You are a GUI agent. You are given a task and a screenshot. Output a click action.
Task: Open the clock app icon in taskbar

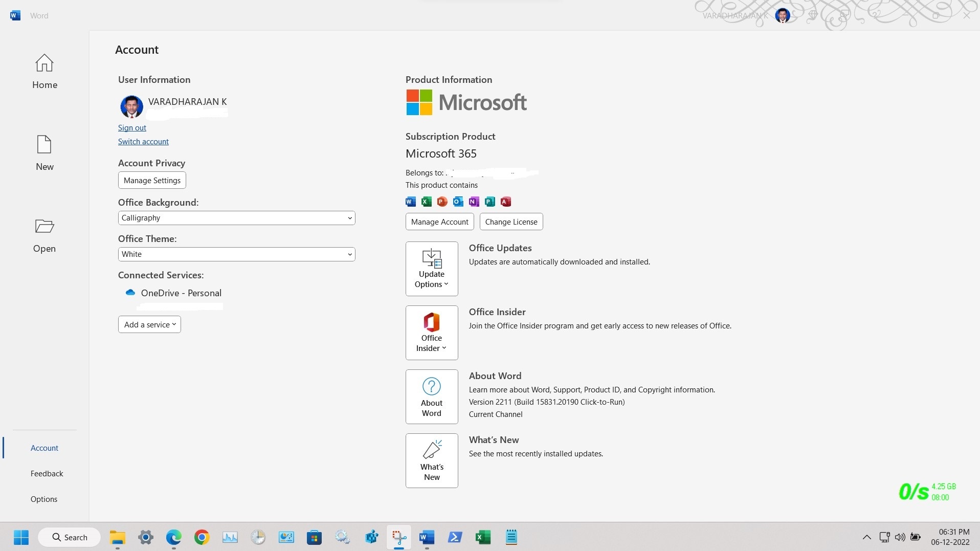pyautogui.click(x=258, y=537)
